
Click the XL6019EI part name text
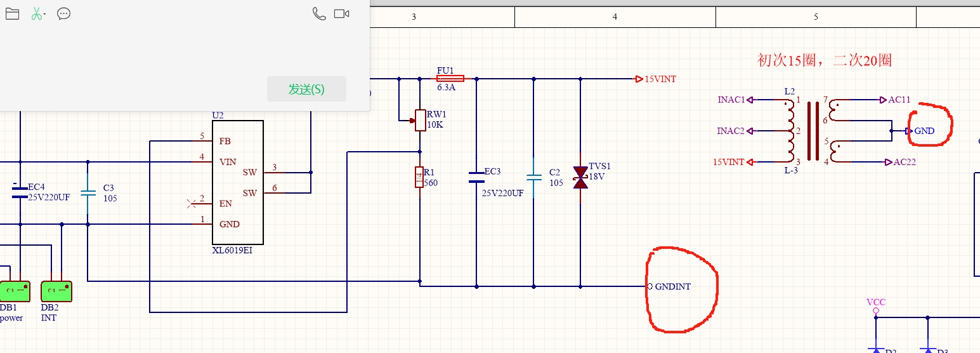pos(232,251)
